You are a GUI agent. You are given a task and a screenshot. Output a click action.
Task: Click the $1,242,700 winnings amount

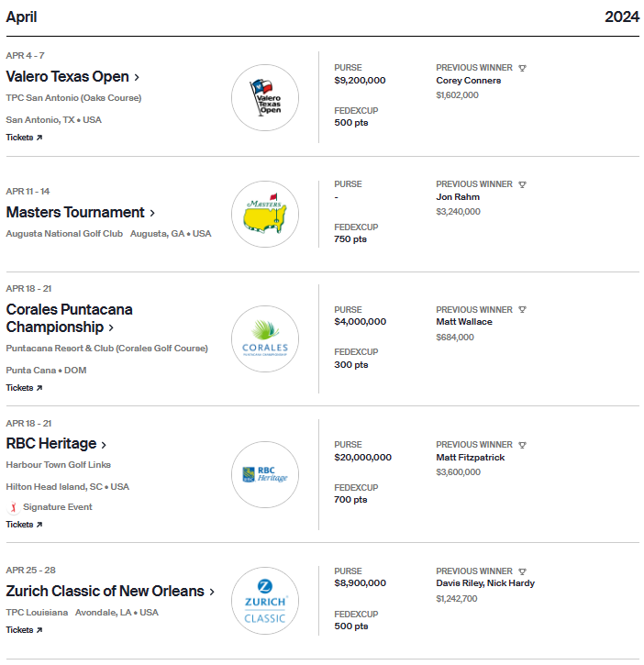coord(457,598)
